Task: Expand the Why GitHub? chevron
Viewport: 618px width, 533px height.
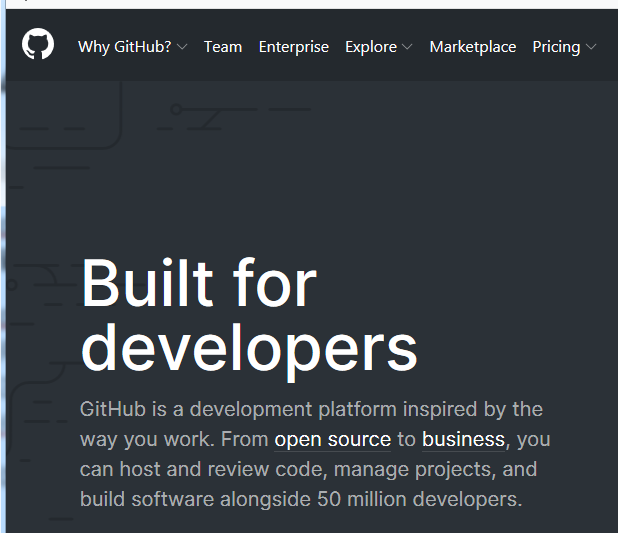Action: [x=182, y=47]
